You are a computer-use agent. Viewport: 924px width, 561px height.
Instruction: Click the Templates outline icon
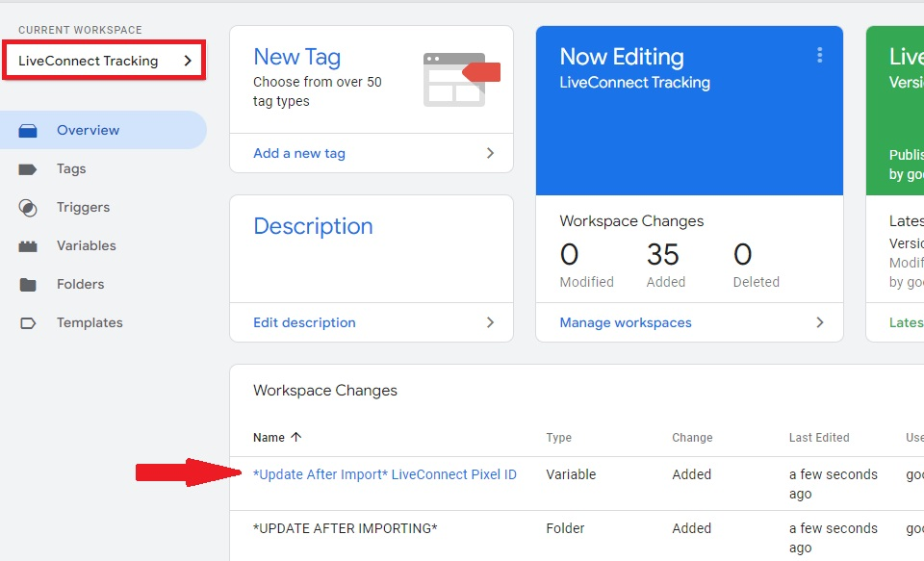tap(28, 323)
